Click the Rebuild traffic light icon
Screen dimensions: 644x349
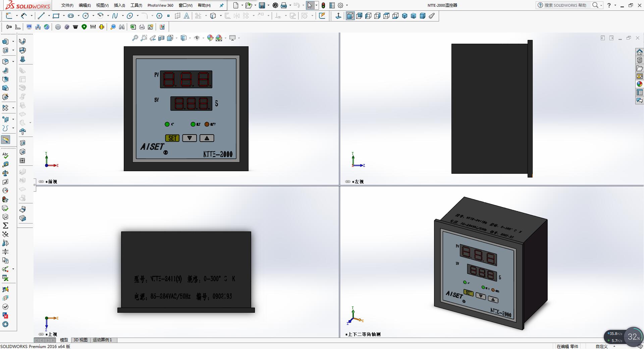[x=323, y=5]
